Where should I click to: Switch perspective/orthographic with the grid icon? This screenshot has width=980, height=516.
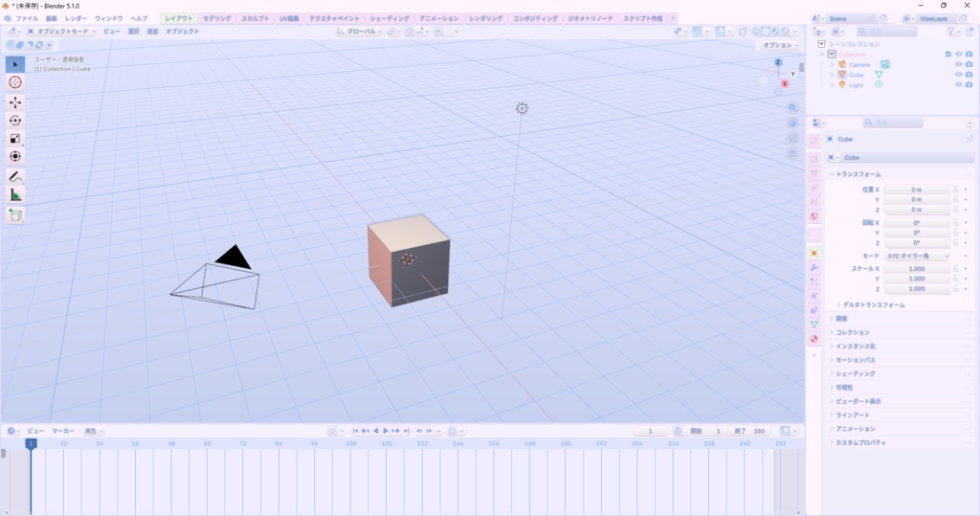792,153
